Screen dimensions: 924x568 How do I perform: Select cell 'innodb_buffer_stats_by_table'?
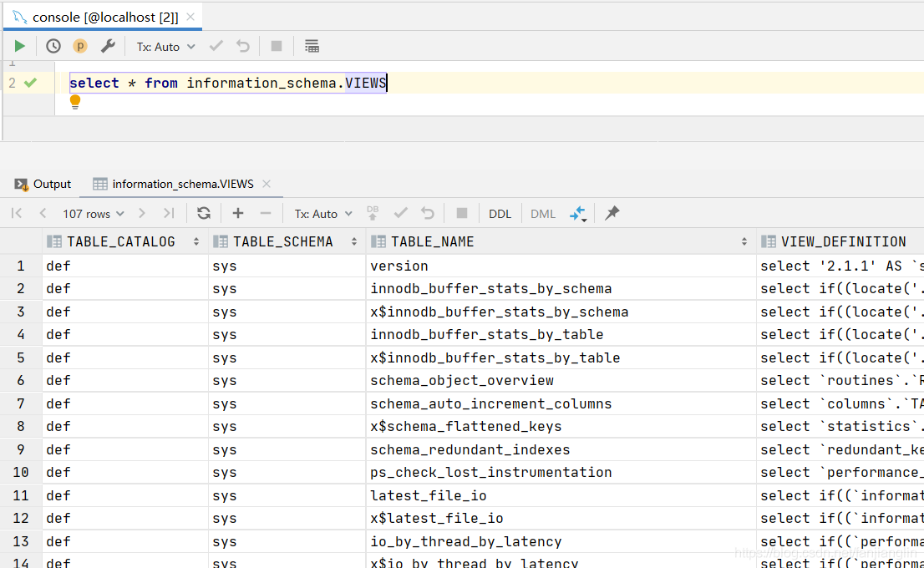click(561, 335)
